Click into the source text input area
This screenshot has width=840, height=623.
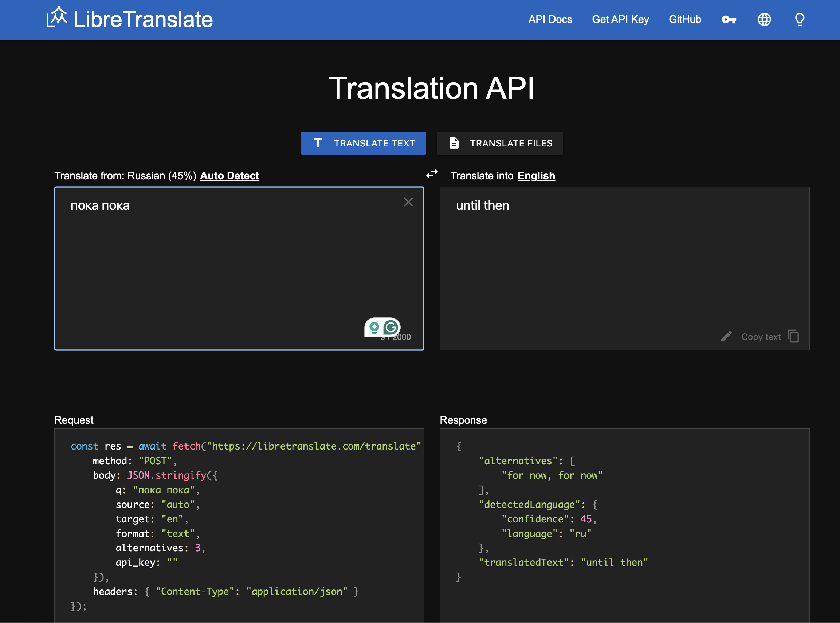point(226,264)
